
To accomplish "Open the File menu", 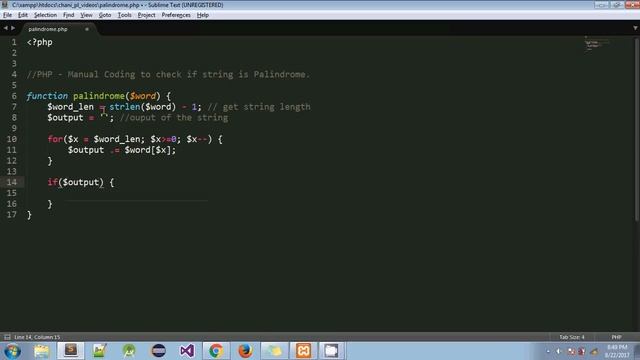I will click(x=7, y=15).
